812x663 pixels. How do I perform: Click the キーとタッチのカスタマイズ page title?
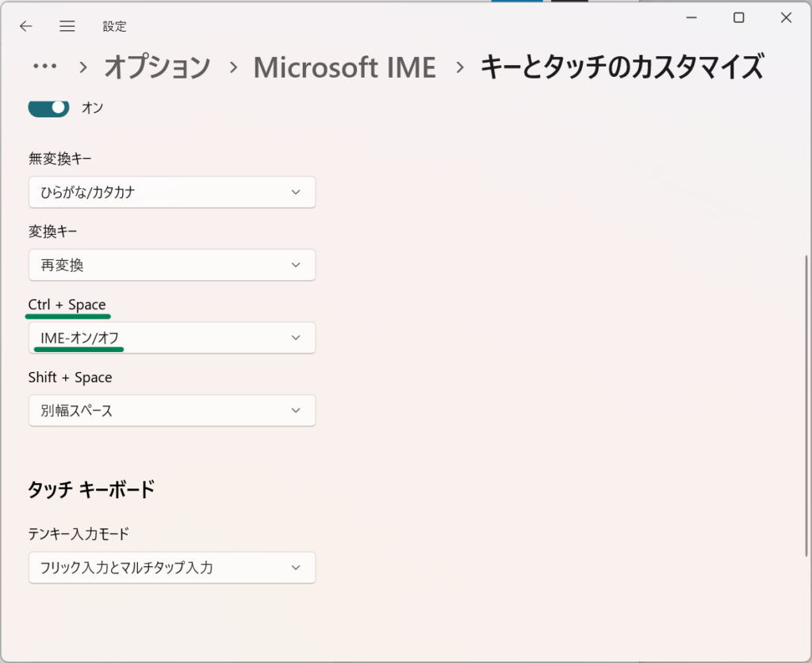point(622,67)
